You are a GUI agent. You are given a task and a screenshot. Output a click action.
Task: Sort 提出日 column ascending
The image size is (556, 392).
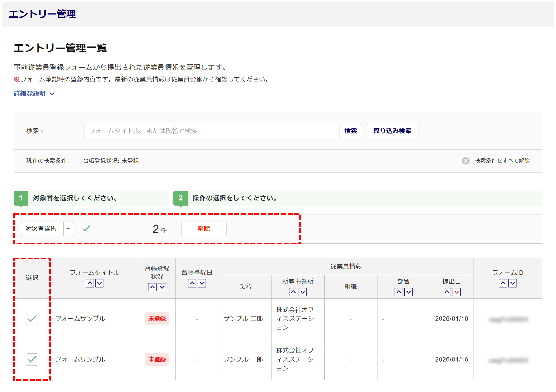pyautogui.click(x=447, y=292)
